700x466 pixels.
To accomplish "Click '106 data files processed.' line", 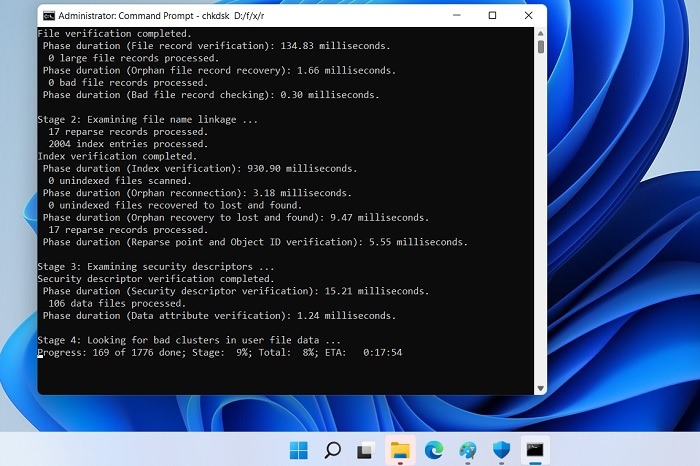I will 117,303.
